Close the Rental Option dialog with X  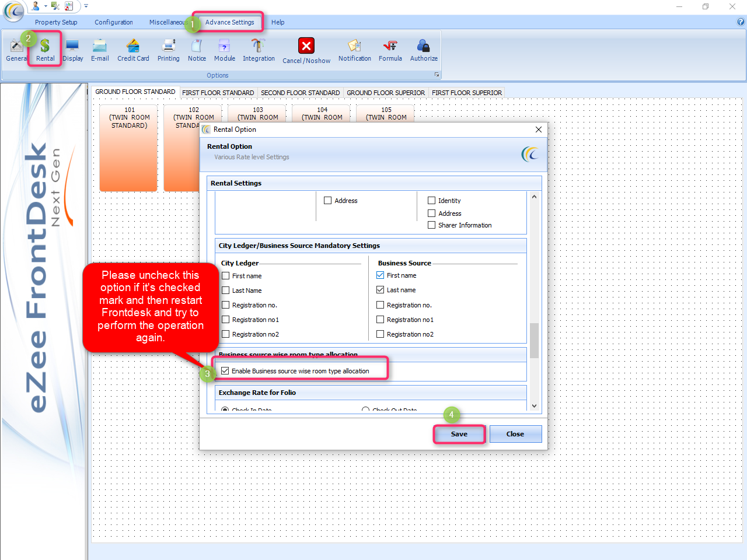pos(539,129)
